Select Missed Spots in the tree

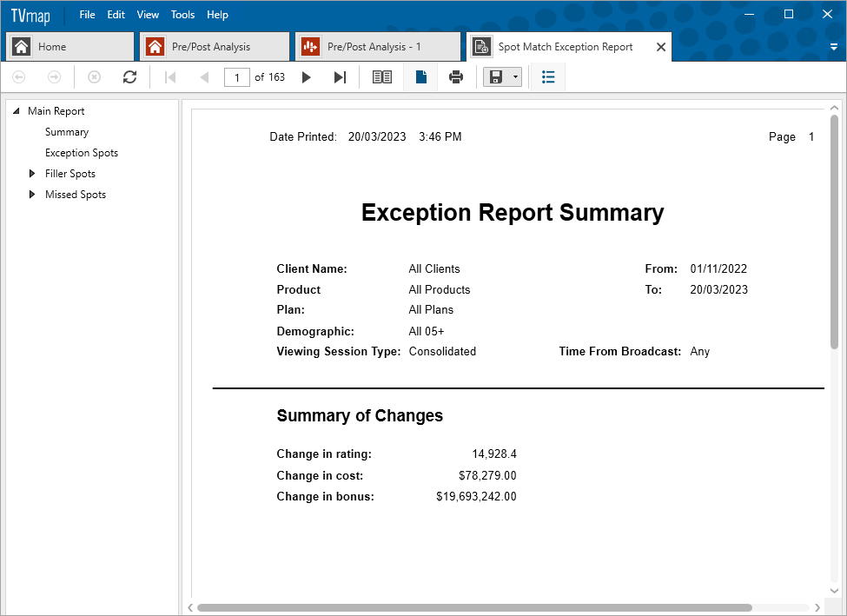click(76, 195)
